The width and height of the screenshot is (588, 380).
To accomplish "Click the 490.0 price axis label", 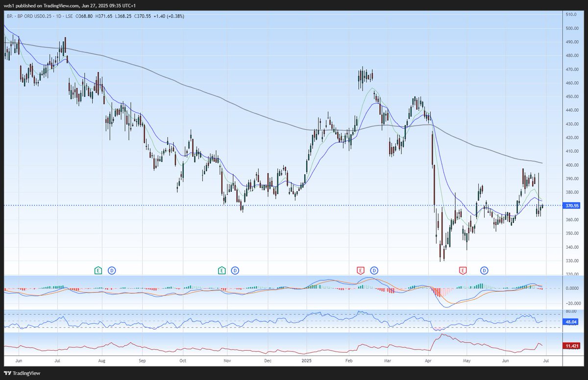I will click(571, 42).
